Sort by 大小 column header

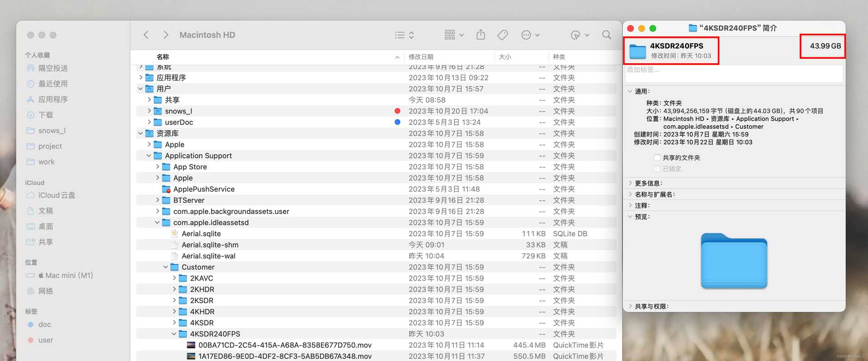[x=505, y=57]
